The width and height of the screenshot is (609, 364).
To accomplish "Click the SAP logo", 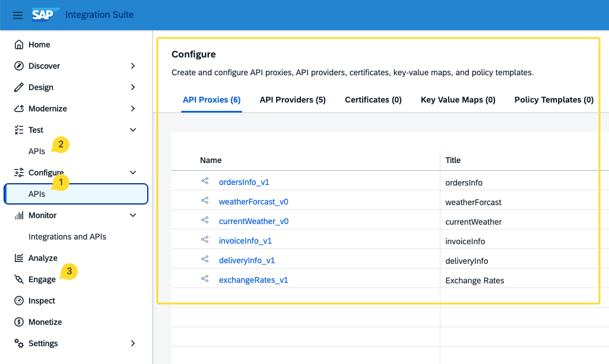I will click(46, 15).
